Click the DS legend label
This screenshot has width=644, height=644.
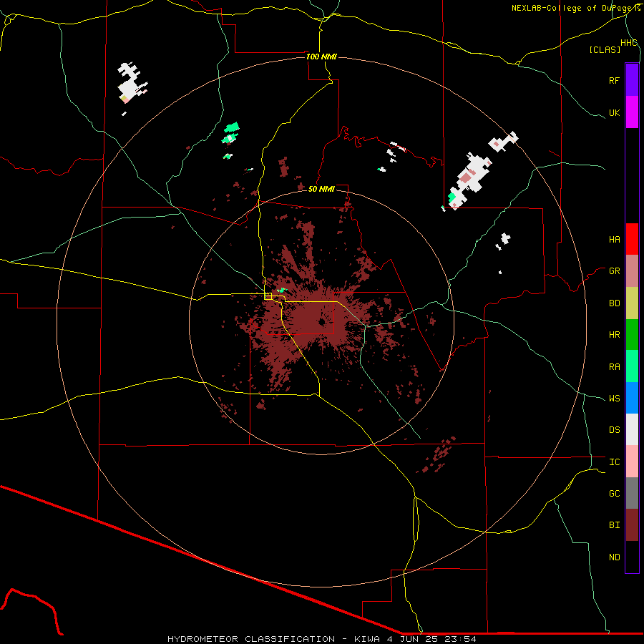(614, 430)
